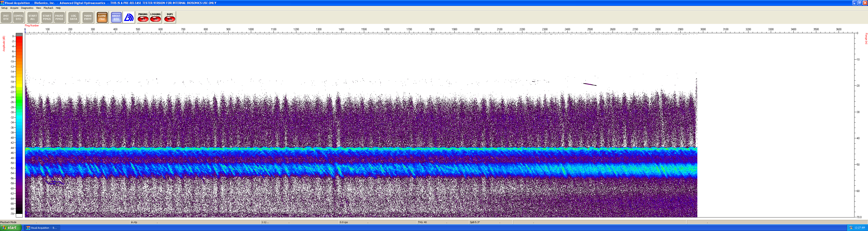
Task: Open the View menu
Action: click(39, 8)
